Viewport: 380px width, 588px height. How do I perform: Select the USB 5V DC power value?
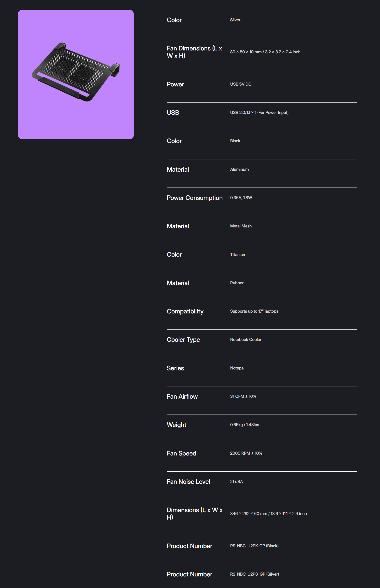241,84
